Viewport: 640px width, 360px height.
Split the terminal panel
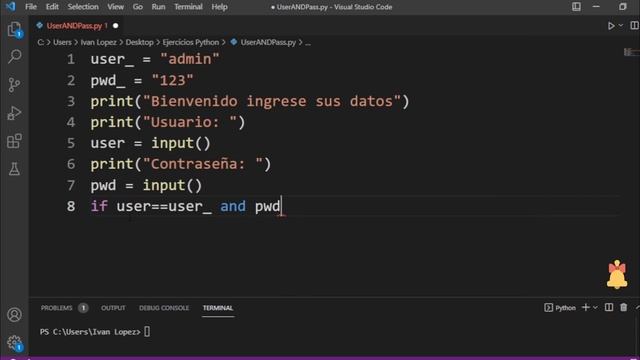click(609, 307)
